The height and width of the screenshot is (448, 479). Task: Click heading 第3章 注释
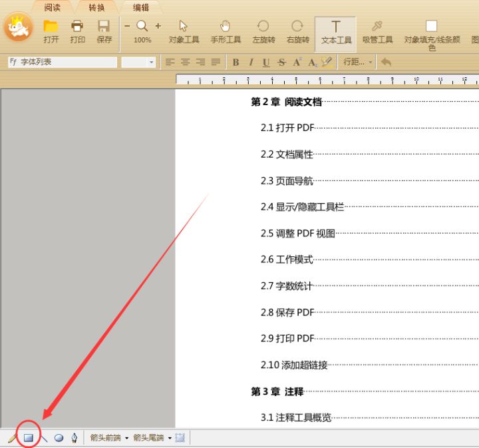pos(277,391)
